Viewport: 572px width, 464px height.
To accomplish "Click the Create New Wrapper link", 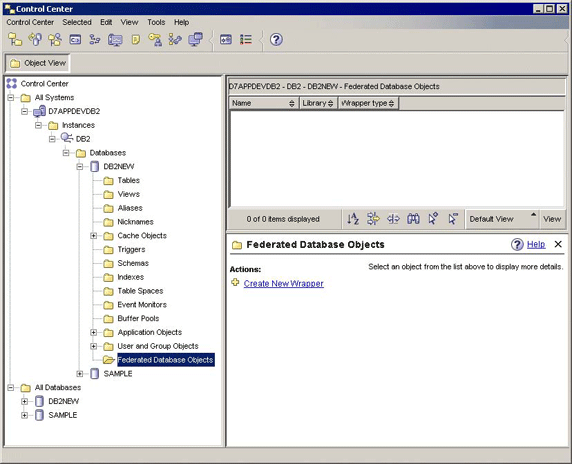I will pos(283,283).
